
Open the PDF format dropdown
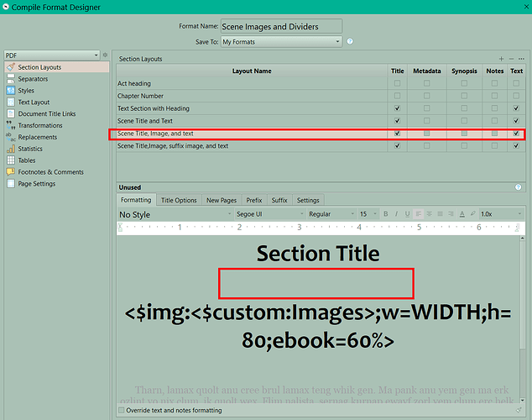[x=51, y=55]
